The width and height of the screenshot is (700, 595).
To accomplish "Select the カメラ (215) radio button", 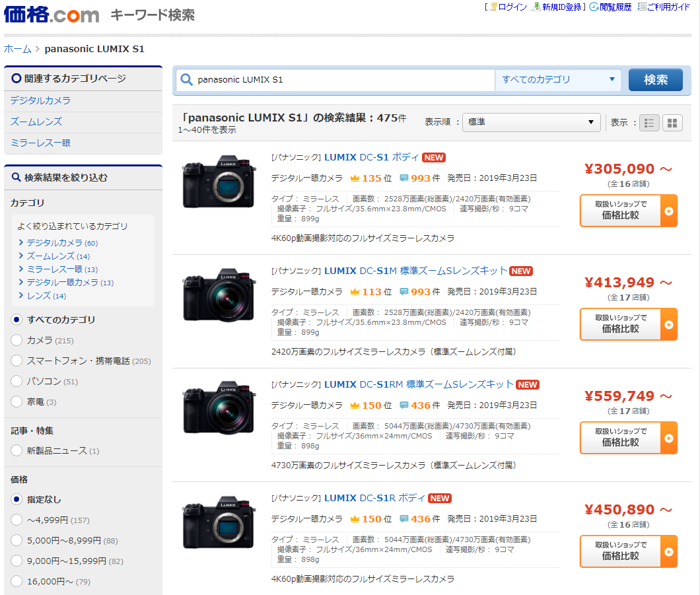I will (x=17, y=340).
